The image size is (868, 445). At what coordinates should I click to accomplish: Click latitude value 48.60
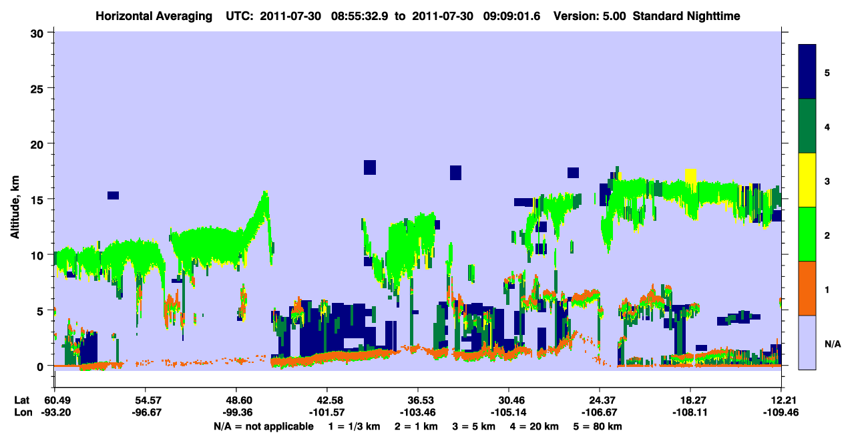click(x=236, y=400)
